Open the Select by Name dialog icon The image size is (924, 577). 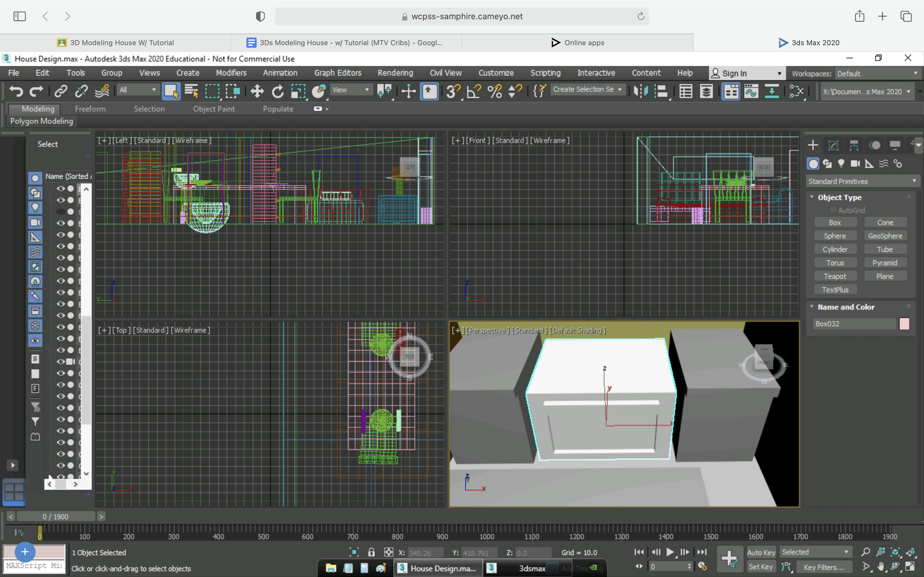pyautogui.click(x=192, y=91)
